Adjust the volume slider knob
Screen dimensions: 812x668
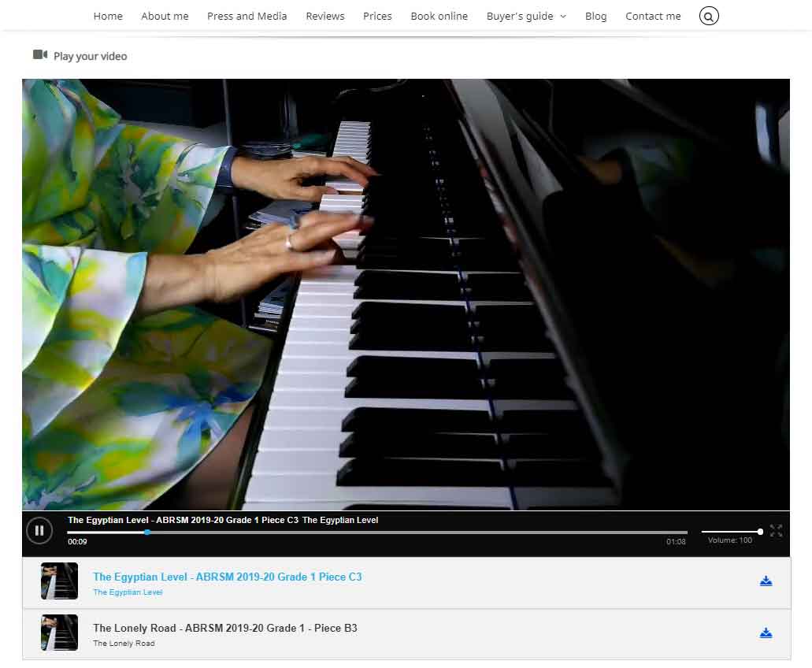coord(760,532)
